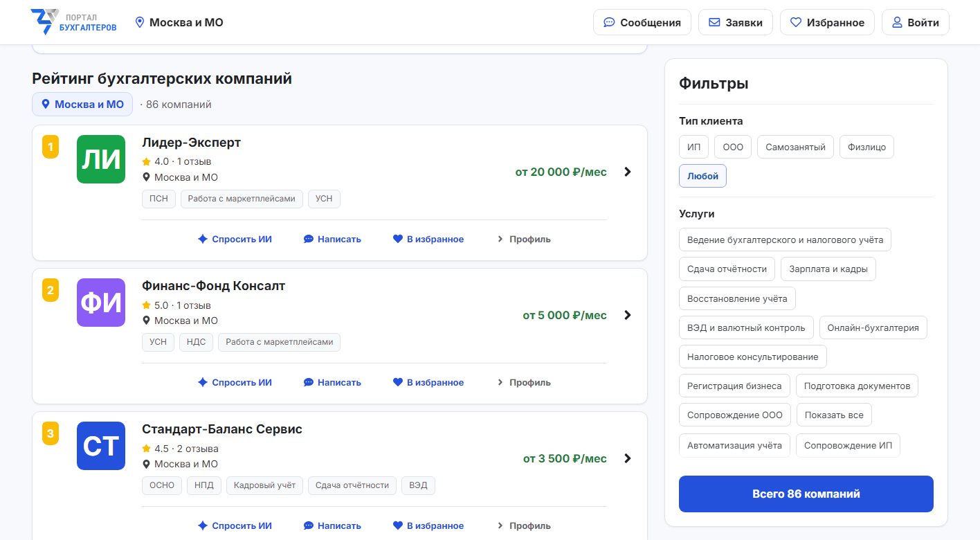Click Написать for Лидер-Эксперт

tap(332, 239)
